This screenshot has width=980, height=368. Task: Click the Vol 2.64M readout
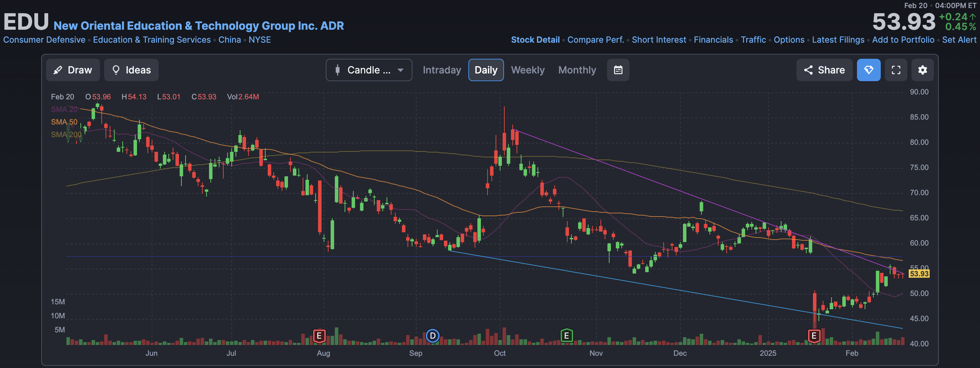[243, 97]
